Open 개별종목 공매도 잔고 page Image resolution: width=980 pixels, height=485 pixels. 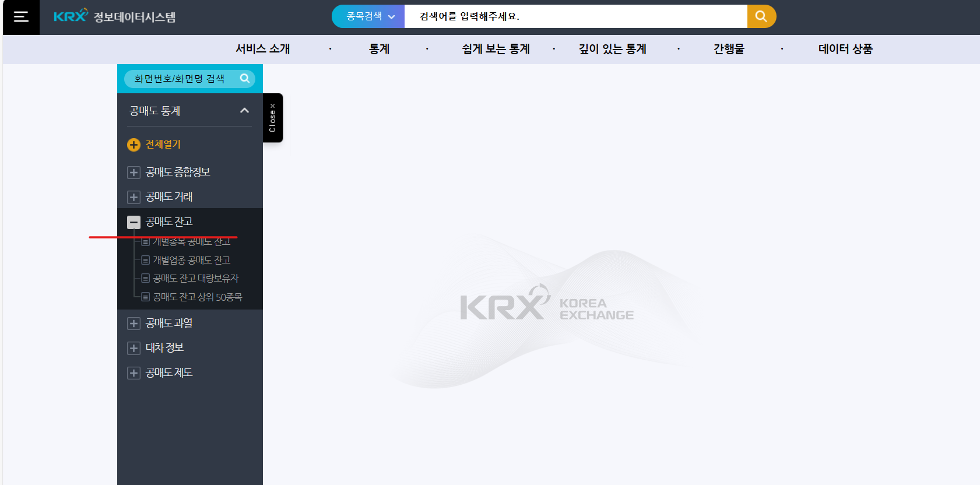point(191,241)
